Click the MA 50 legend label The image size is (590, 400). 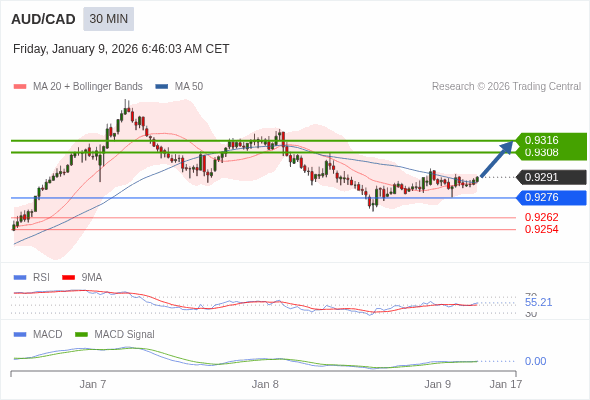tap(189, 87)
